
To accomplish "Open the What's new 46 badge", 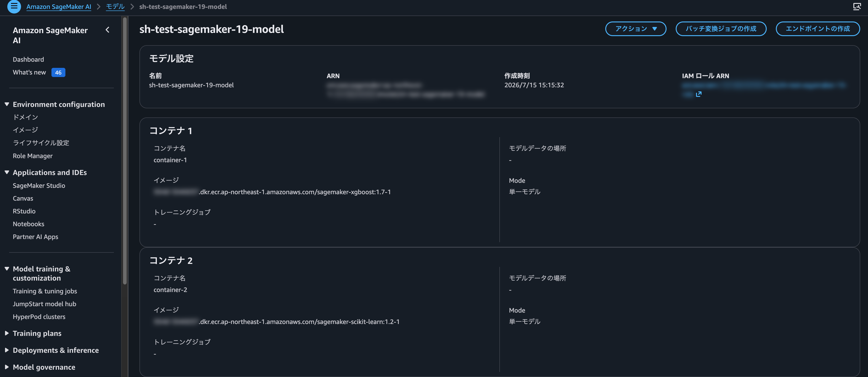I will [x=58, y=72].
